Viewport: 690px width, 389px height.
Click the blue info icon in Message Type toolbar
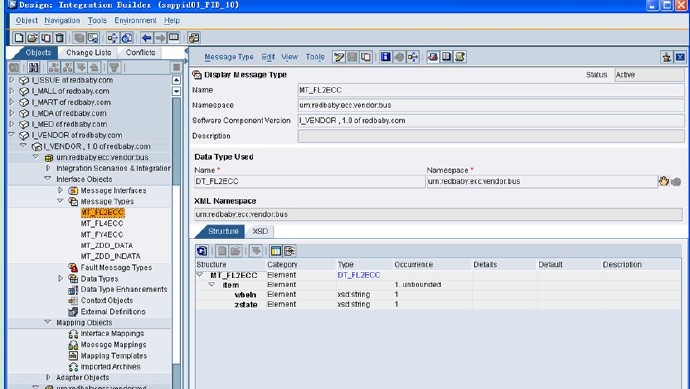click(x=385, y=57)
